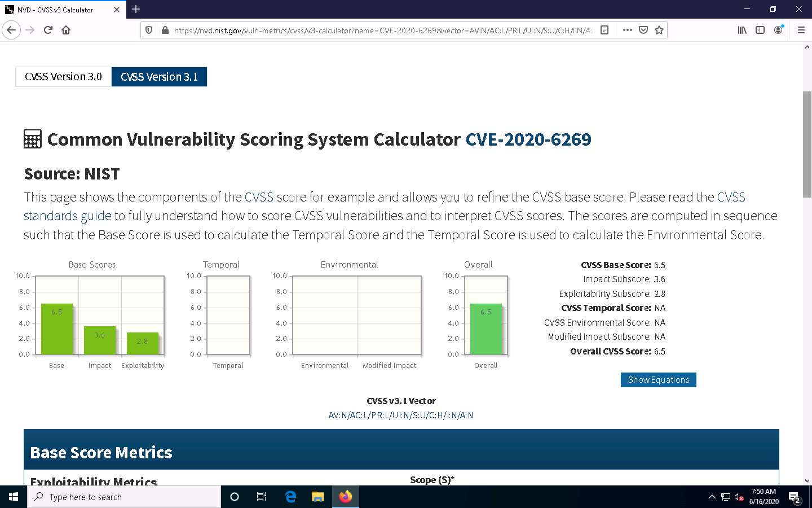The image size is (812, 508).
Task: Open the taskbar clock and date
Action: (764, 497)
